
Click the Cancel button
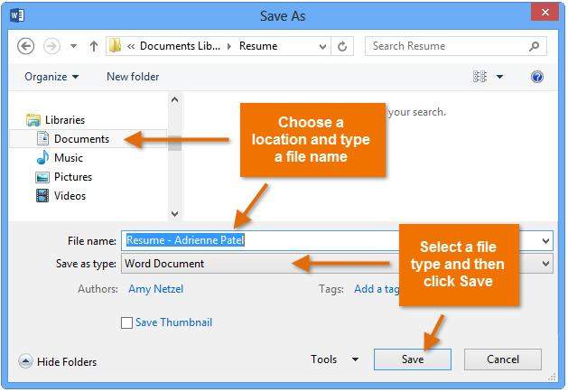pos(503,359)
